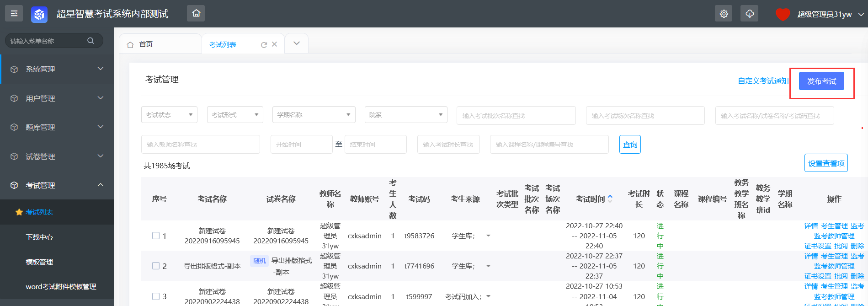This screenshot has height=306, width=868.
Task: Close the 考试列表 tab
Action: [275, 44]
